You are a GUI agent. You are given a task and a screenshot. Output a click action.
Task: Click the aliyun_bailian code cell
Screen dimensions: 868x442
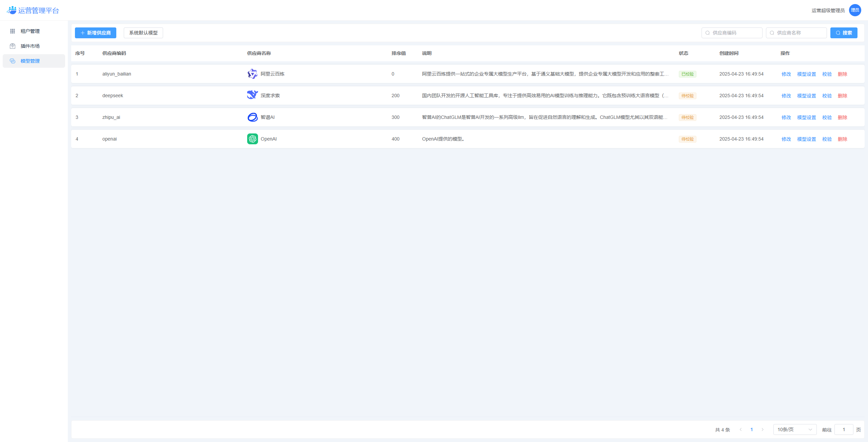(x=117, y=74)
